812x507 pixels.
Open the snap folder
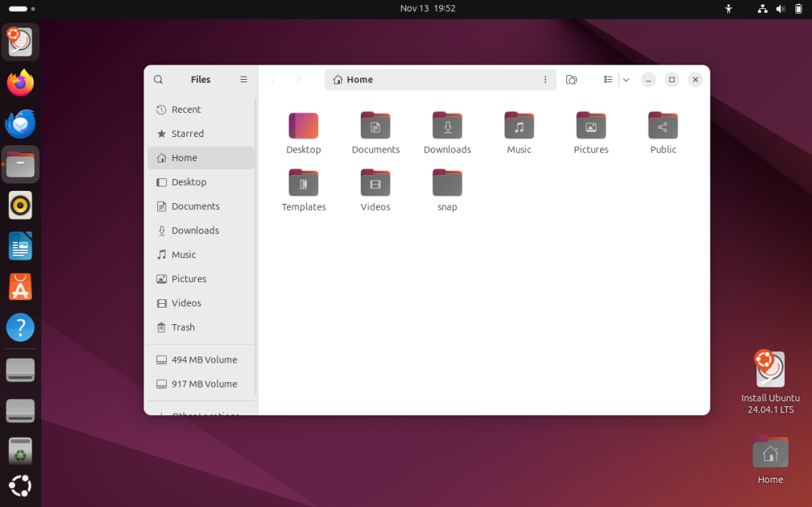(447, 182)
